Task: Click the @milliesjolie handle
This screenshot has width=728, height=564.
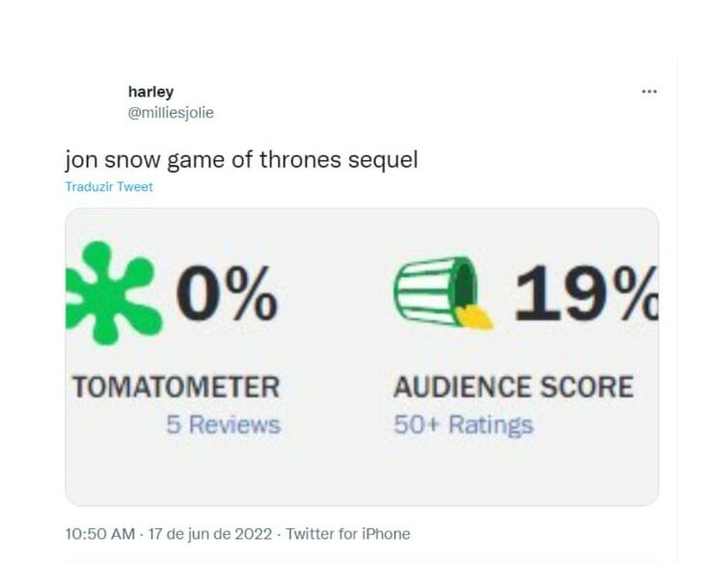Action: [171, 113]
